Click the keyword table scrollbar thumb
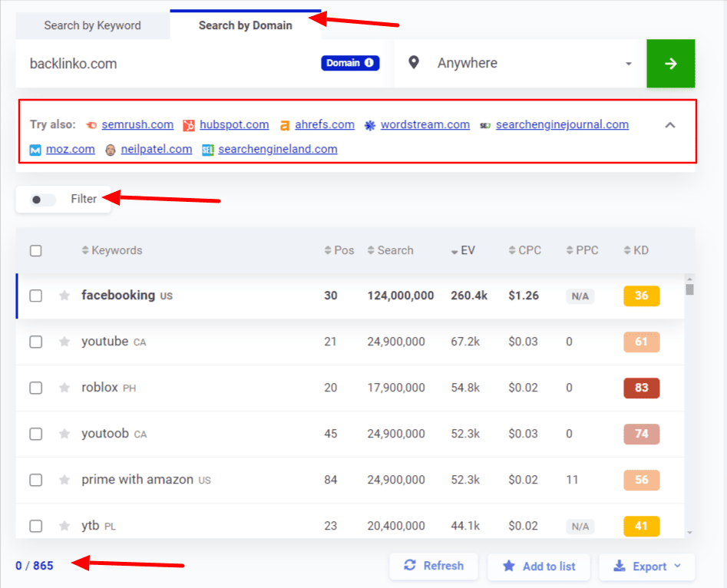This screenshot has width=727, height=588. pyautogui.click(x=690, y=289)
